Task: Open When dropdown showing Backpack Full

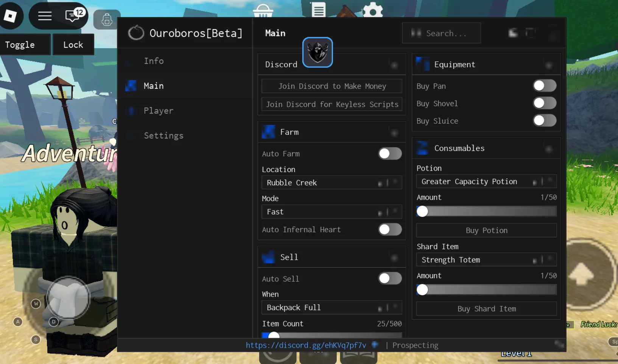Action: pos(332,308)
